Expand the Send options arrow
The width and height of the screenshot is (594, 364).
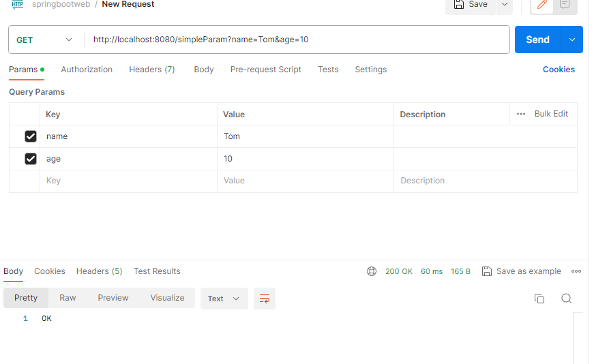tap(572, 40)
